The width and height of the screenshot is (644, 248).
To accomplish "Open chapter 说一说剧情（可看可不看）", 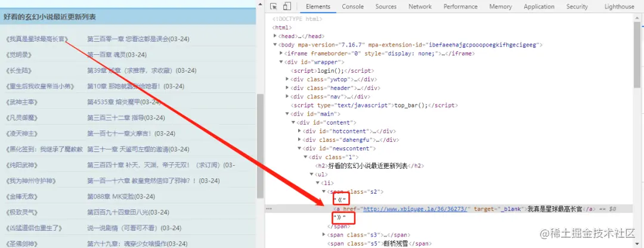I will (x=123, y=228).
